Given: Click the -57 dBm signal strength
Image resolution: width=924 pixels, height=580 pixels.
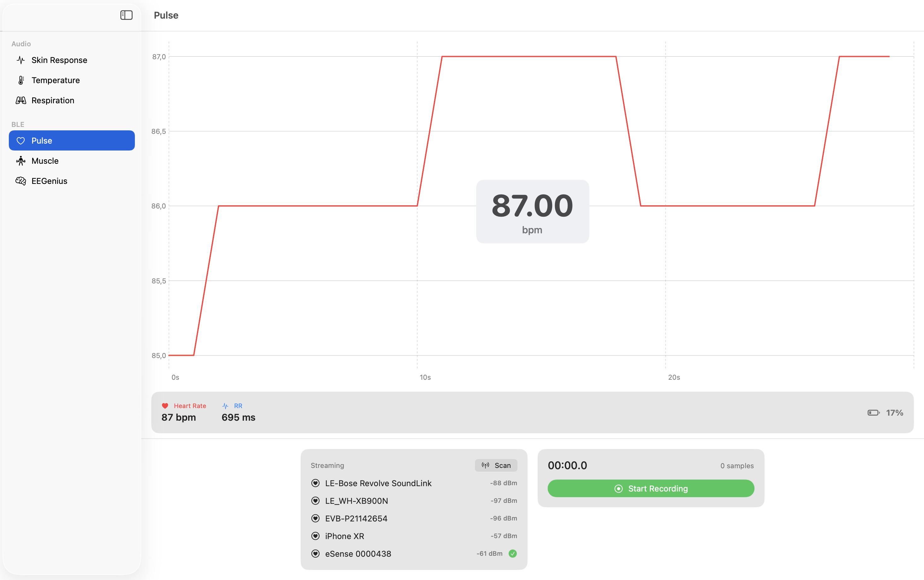Looking at the screenshot, I should (x=504, y=536).
